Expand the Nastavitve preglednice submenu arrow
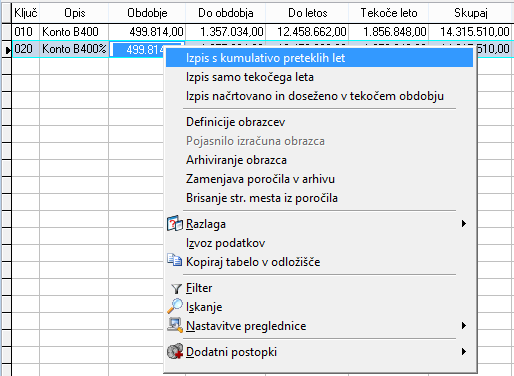This screenshot has height=376, width=514. [x=464, y=326]
